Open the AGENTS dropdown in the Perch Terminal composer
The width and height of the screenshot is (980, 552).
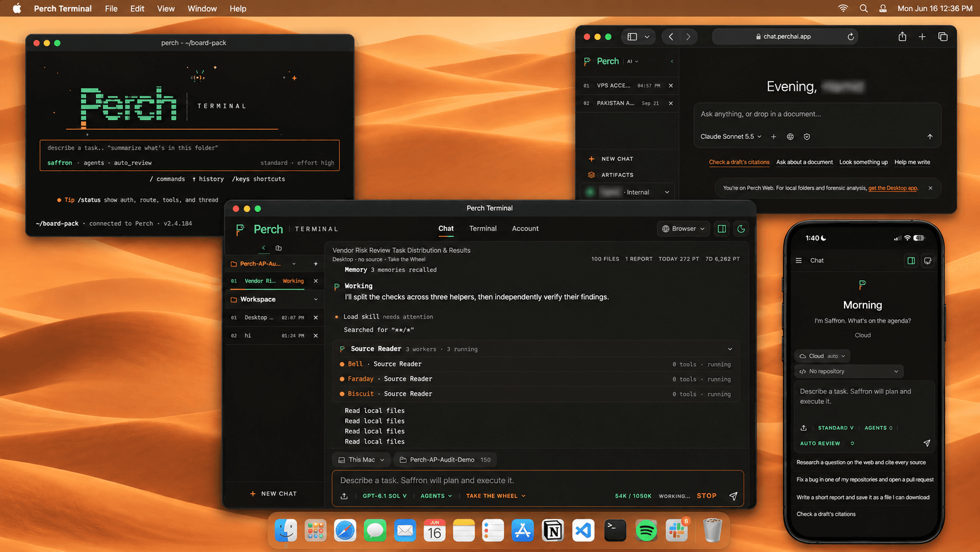click(436, 496)
